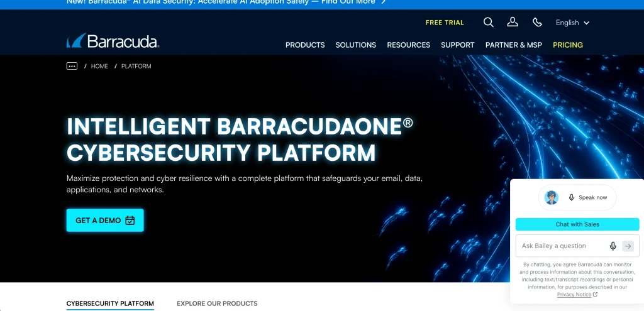Expand the breadcrumb ellipsis button
The width and height of the screenshot is (644, 311).
tap(72, 66)
